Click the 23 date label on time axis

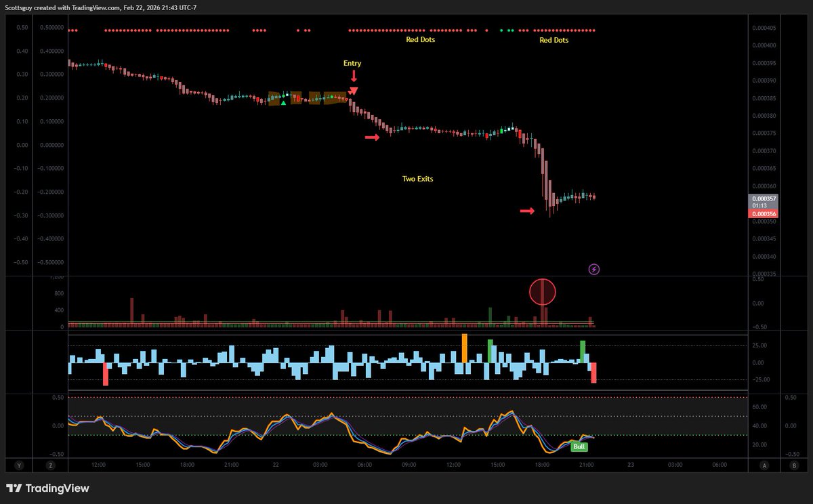coord(631,465)
